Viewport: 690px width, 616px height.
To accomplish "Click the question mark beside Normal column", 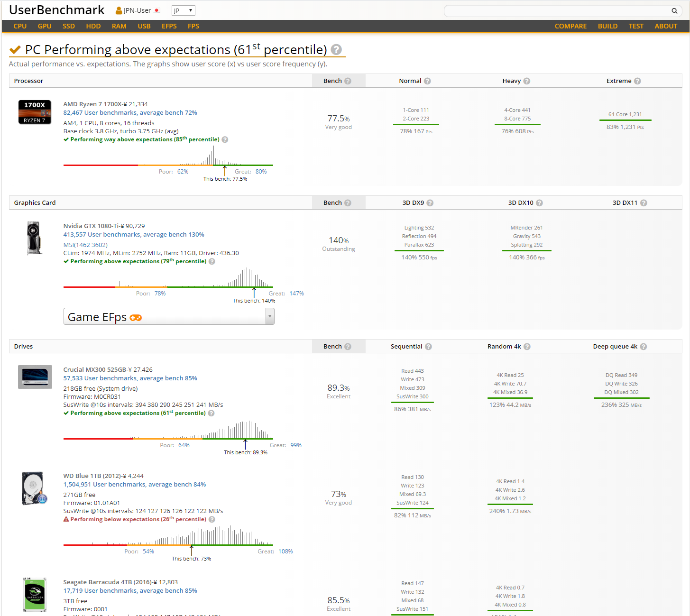I will click(x=428, y=81).
